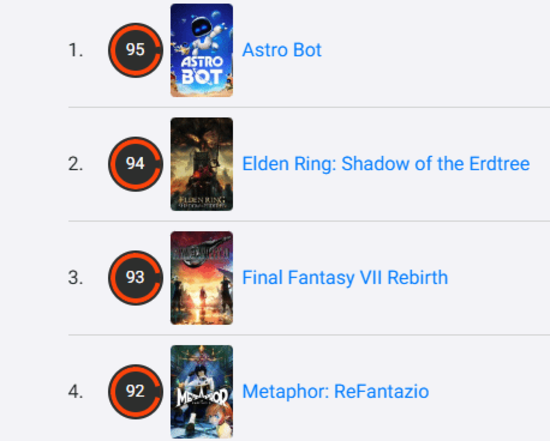This screenshot has width=550, height=441.
Task: Click the divider above the Metaphor: ReFantazio row
Action: tap(309, 335)
